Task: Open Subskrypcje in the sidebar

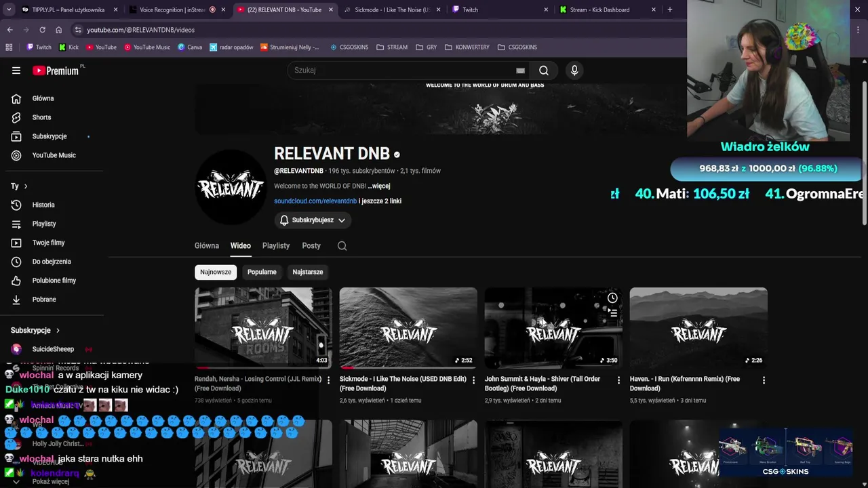Action: (x=52, y=136)
